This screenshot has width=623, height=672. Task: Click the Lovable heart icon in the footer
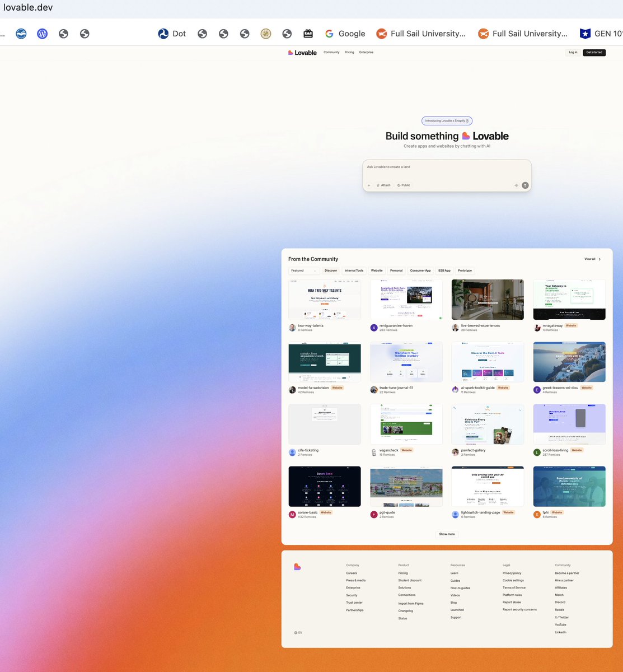pos(297,567)
